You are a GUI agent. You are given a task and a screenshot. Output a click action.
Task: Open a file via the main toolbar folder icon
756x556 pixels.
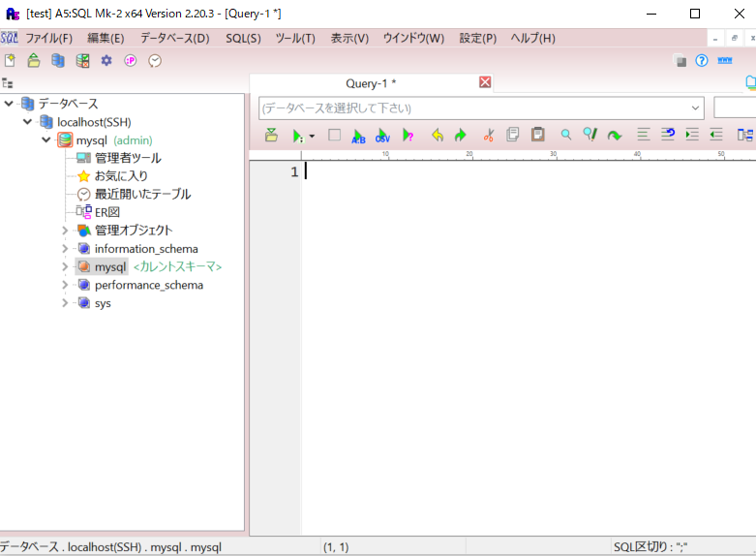tap(34, 61)
